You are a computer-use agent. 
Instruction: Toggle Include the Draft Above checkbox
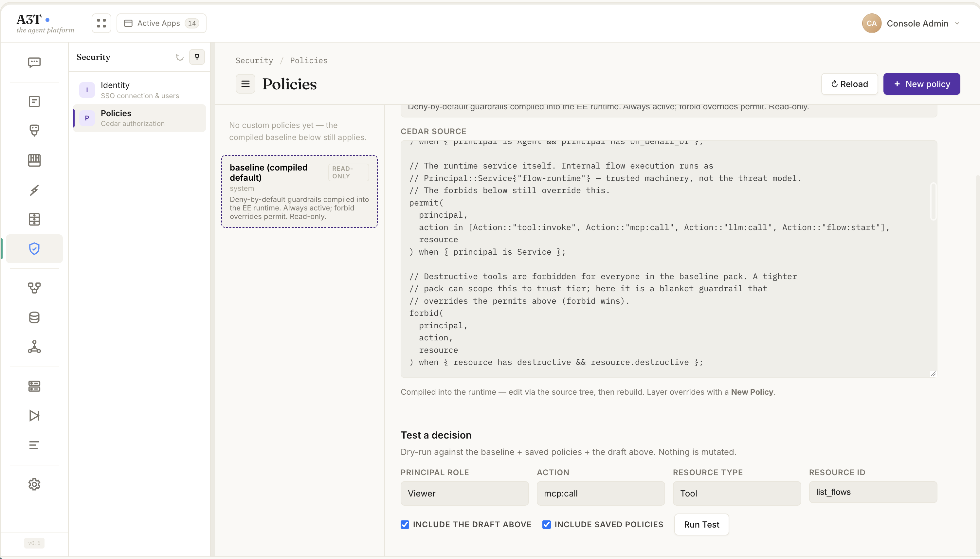(405, 524)
